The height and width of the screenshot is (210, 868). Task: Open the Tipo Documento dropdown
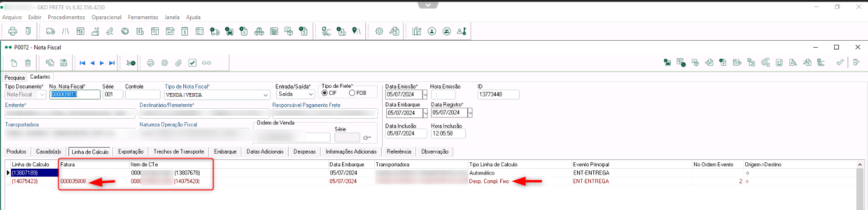coord(42,94)
